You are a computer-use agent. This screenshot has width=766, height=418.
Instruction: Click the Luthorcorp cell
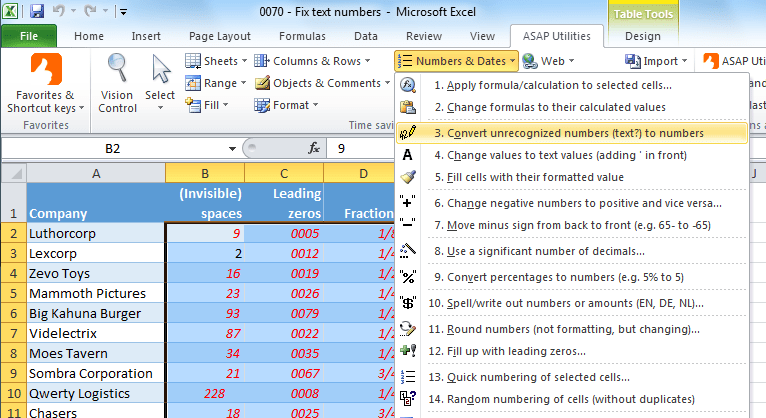pos(96,233)
